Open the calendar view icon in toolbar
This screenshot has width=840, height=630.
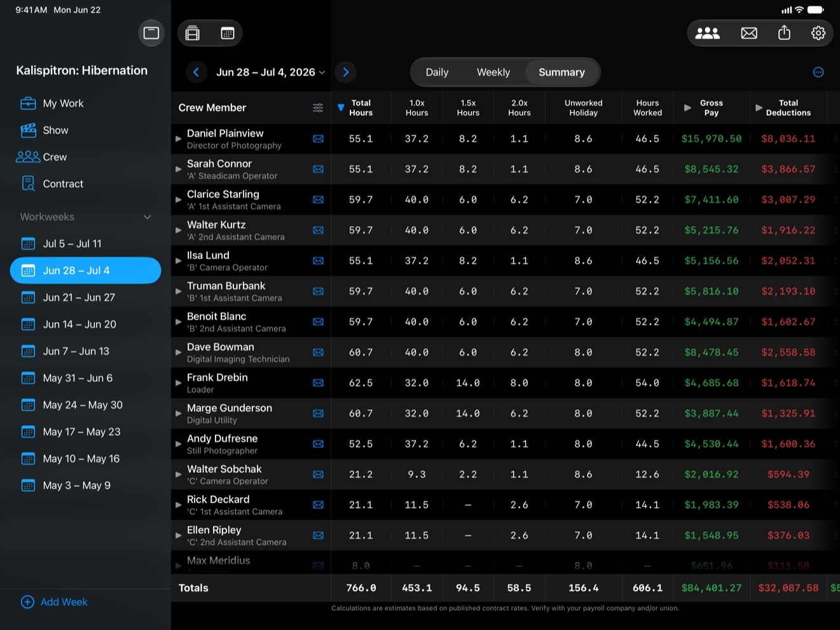coord(227,33)
